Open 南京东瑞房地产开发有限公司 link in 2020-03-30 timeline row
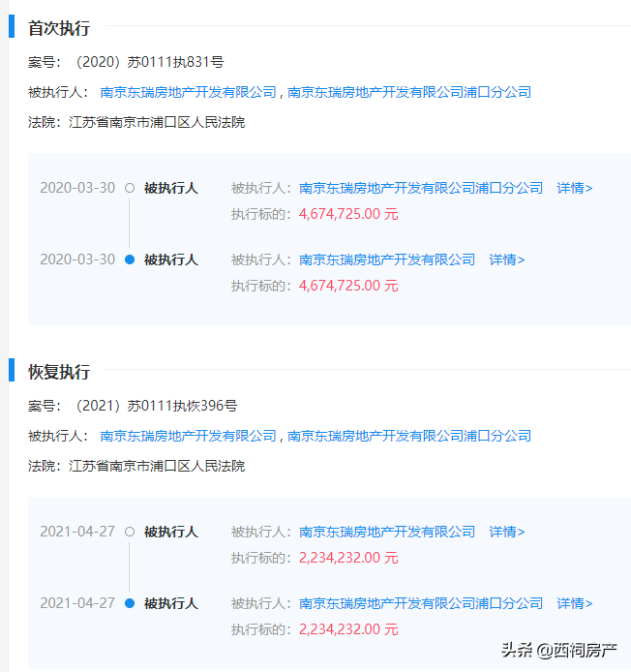Screen dimensions: 631x672 click(387, 260)
